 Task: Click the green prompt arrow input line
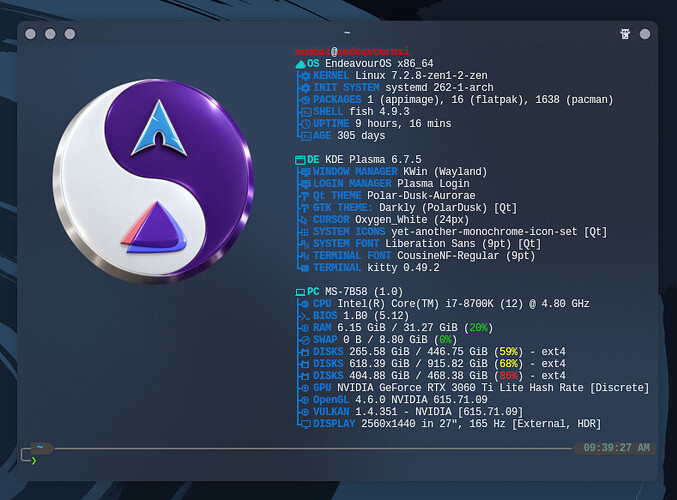(x=34, y=461)
